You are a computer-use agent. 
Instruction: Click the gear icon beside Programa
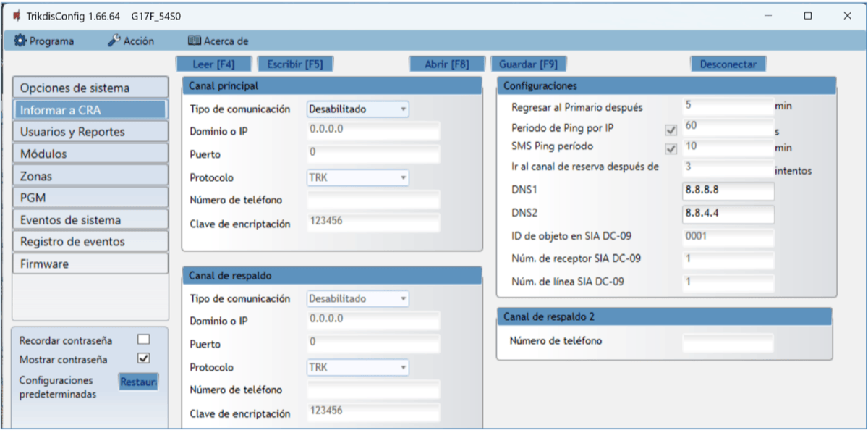tap(20, 41)
